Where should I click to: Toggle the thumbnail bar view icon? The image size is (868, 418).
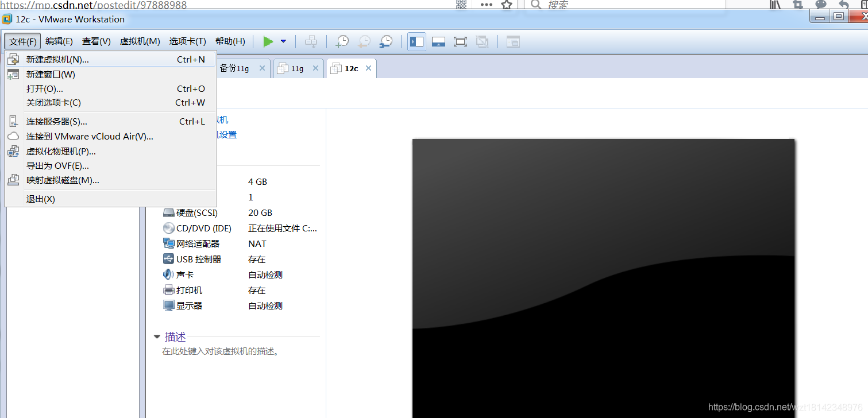point(439,41)
